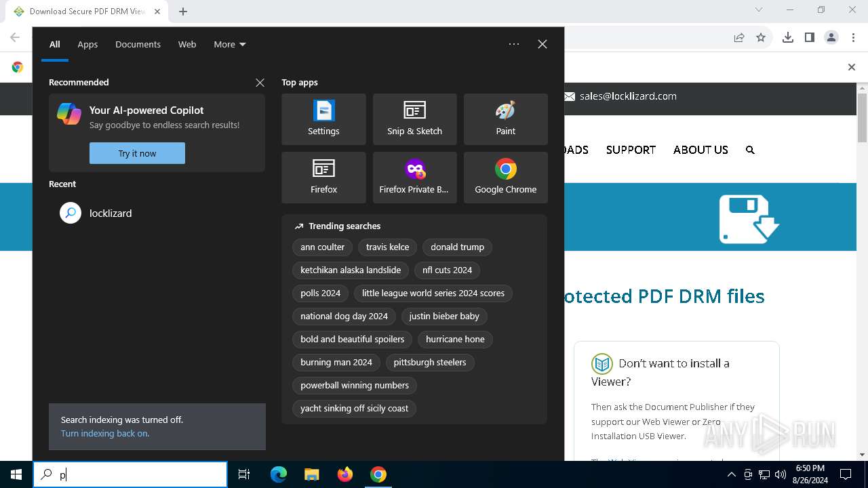Open Google Chrome tile in Top apps
The image size is (868, 488).
(x=505, y=178)
